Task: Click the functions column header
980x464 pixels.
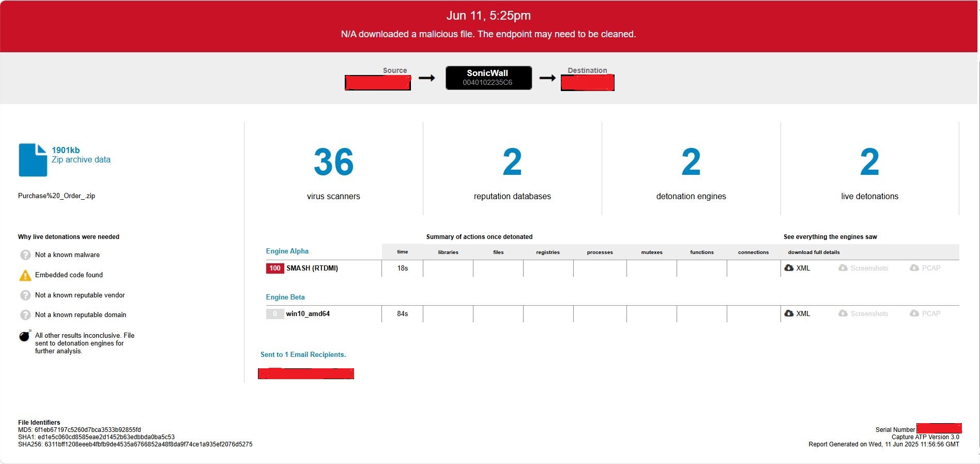Action: [x=702, y=252]
